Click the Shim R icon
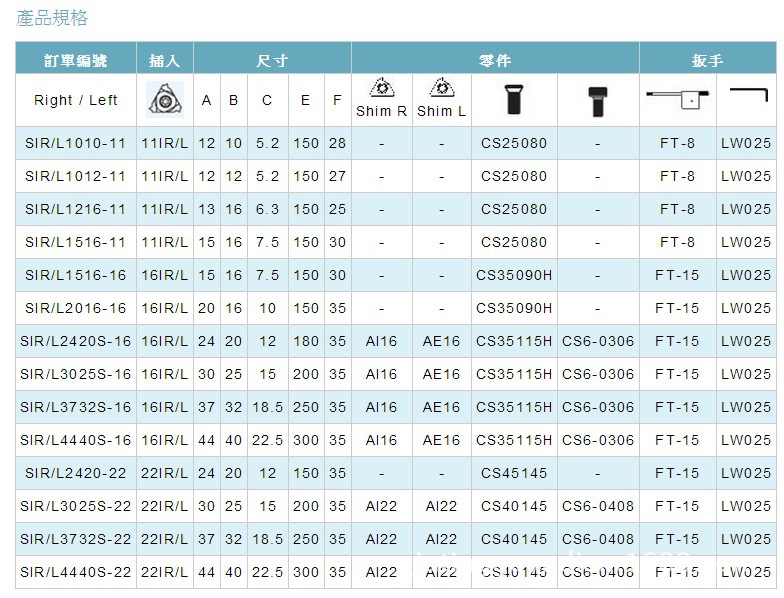The width and height of the screenshot is (784, 598). coord(381,89)
